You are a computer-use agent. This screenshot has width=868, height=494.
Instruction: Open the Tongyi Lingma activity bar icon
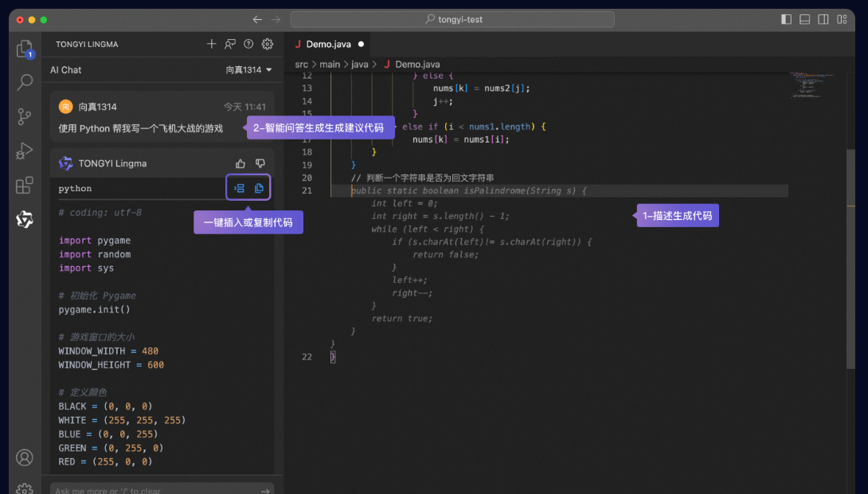[x=25, y=220]
